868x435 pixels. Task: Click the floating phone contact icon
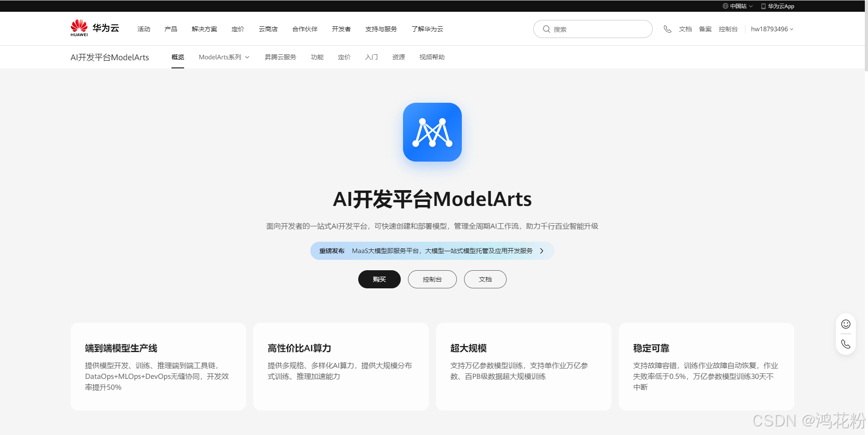tap(846, 344)
